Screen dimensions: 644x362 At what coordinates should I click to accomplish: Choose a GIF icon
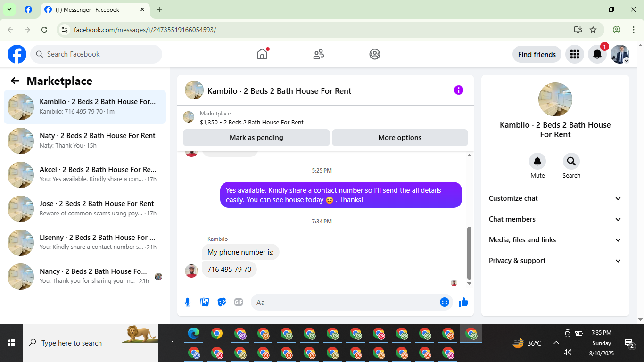point(239,302)
